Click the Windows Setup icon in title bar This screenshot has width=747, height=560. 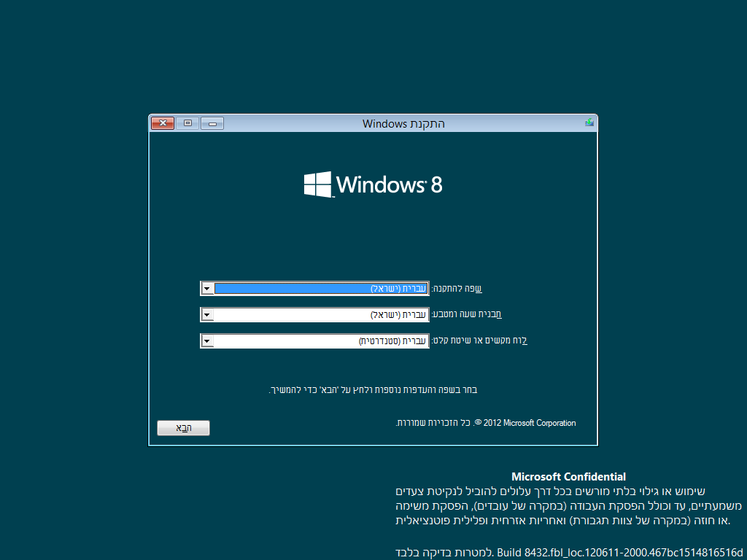pos(589,122)
